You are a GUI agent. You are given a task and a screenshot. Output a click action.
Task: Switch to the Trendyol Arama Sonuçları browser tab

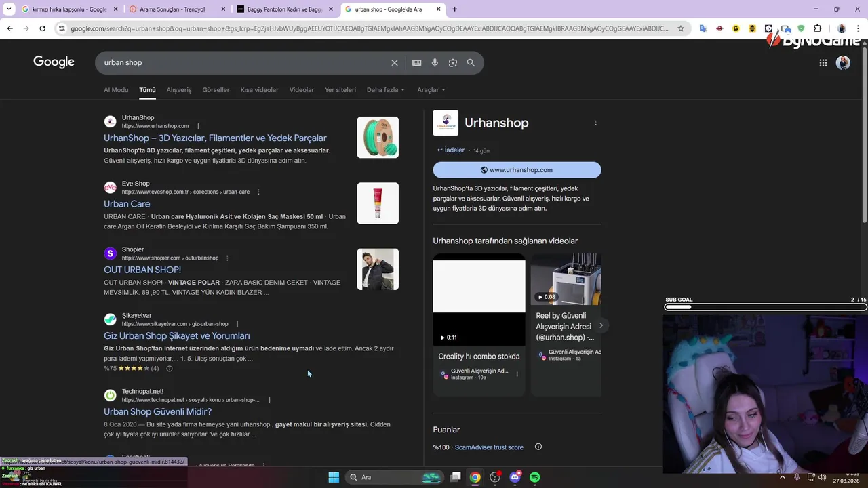pyautogui.click(x=176, y=9)
